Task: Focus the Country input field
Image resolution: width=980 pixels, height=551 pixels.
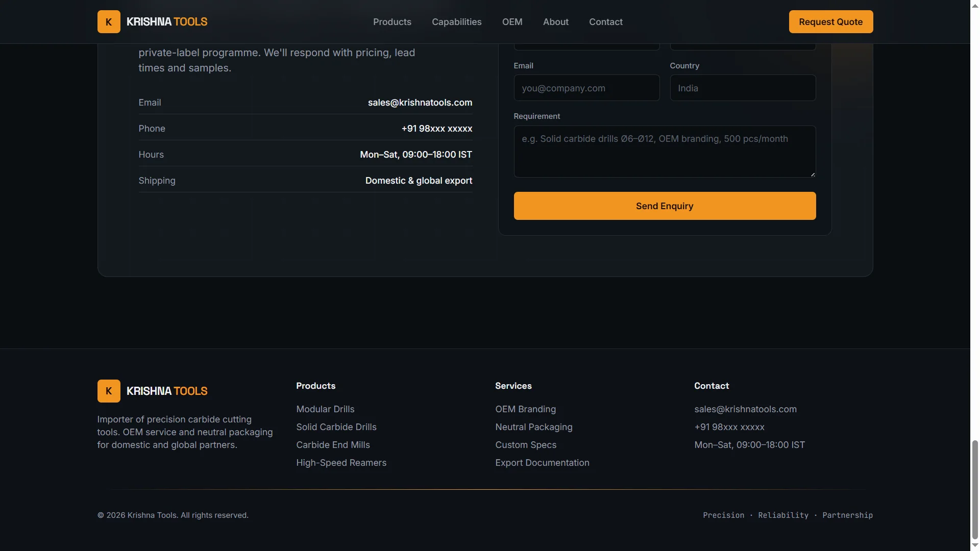Action: tap(743, 88)
